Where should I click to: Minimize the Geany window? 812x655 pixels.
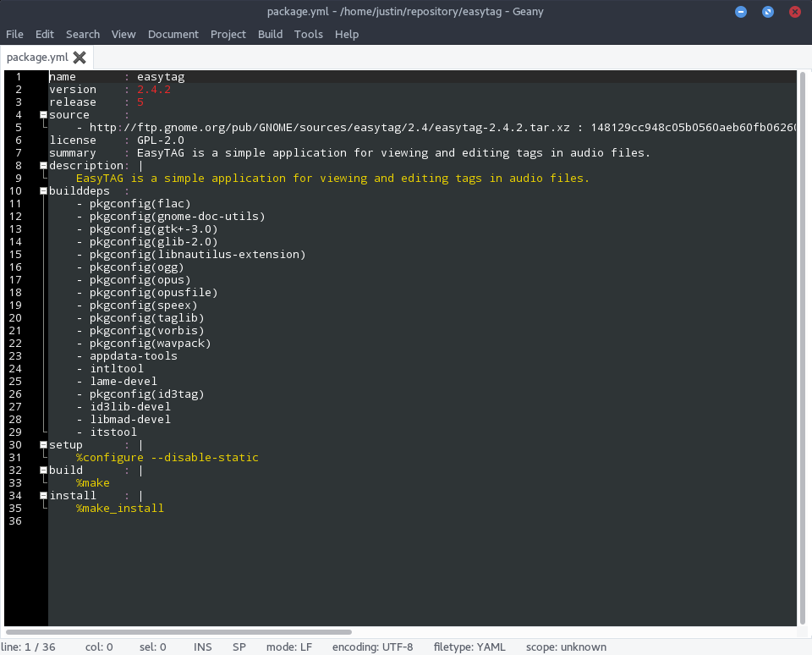(x=741, y=11)
